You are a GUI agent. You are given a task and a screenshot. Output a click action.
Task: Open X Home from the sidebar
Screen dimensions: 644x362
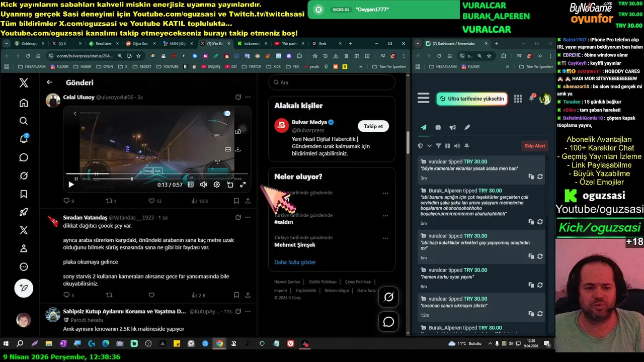point(24,103)
